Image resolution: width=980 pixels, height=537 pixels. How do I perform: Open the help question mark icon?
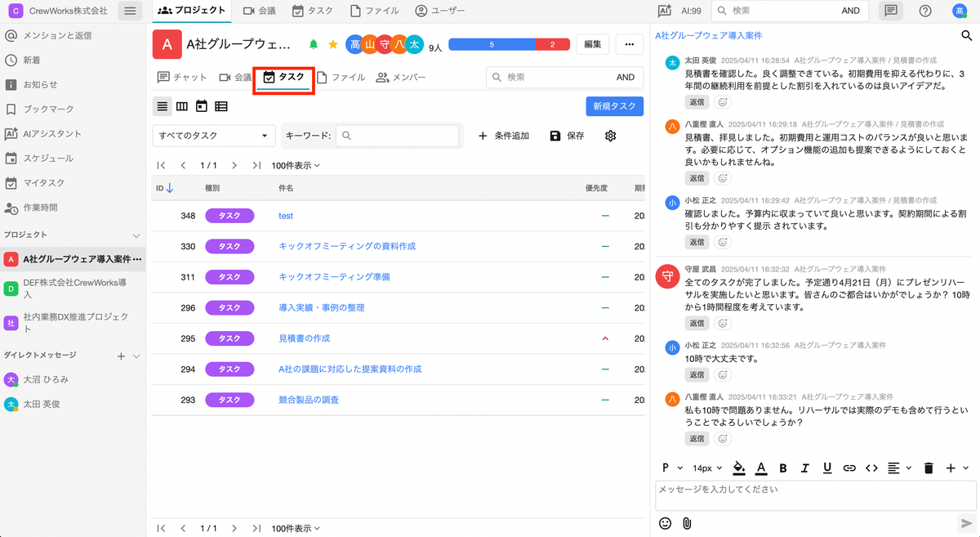(925, 11)
